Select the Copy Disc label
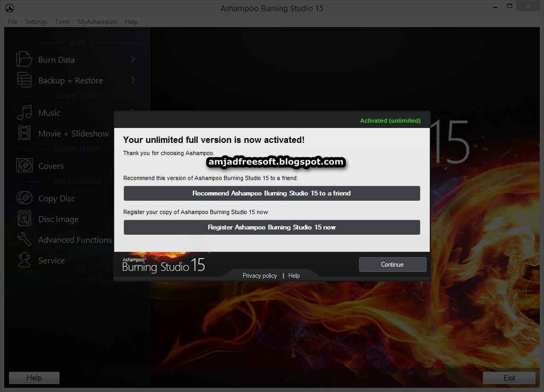The width and height of the screenshot is (544, 392). point(56,199)
